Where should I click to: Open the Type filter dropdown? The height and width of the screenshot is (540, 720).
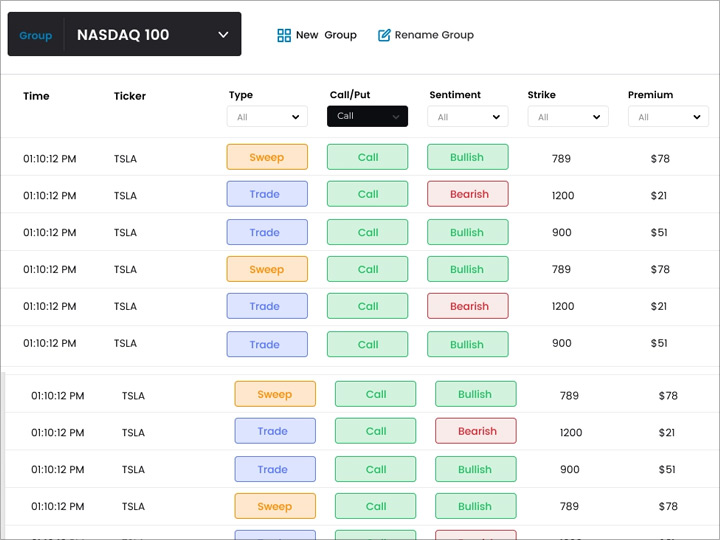(x=267, y=117)
